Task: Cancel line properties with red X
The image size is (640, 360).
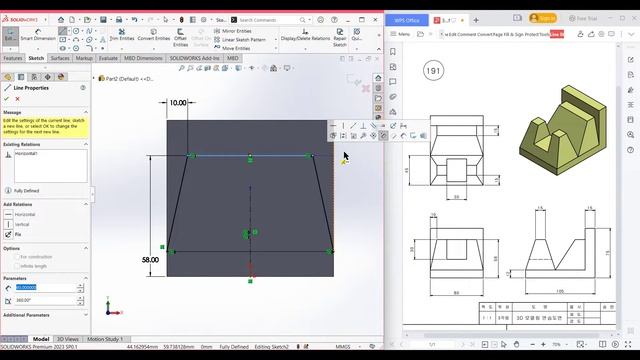Action: pos(18,99)
